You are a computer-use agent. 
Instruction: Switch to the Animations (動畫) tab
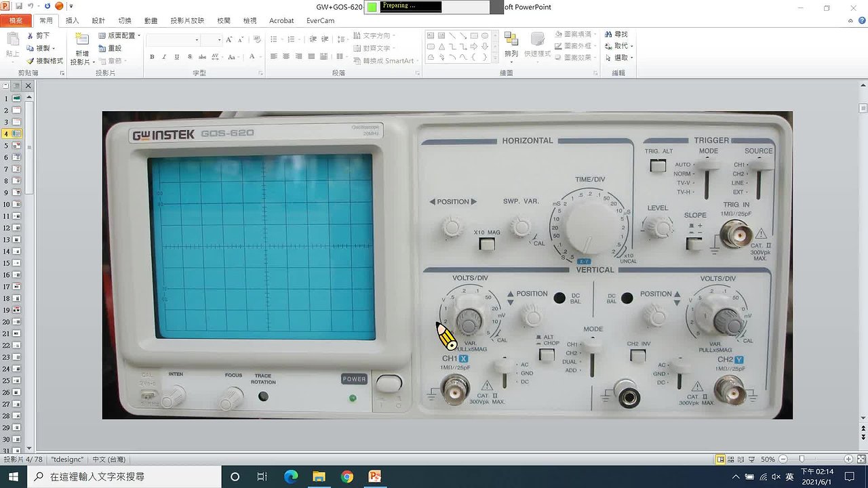(151, 21)
